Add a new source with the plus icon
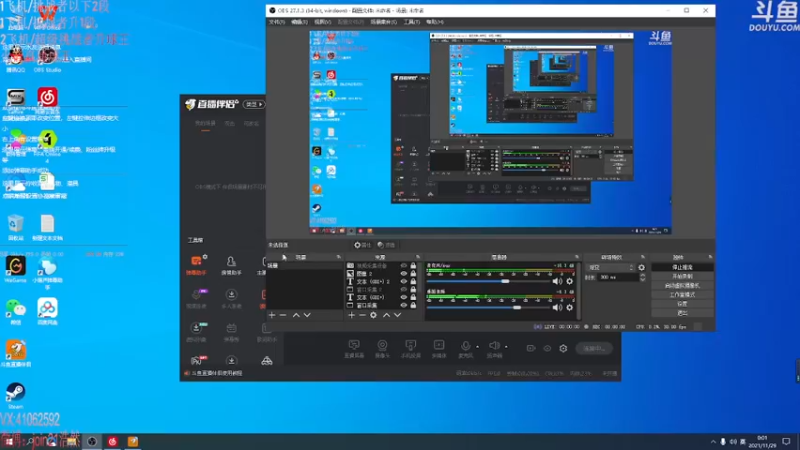The width and height of the screenshot is (800, 450). pyautogui.click(x=352, y=315)
